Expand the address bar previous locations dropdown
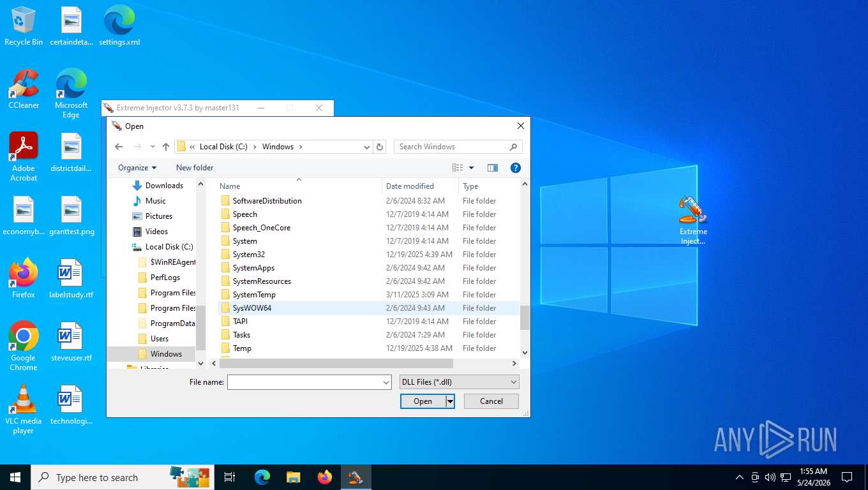 pyautogui.click(x=366, y=147)
